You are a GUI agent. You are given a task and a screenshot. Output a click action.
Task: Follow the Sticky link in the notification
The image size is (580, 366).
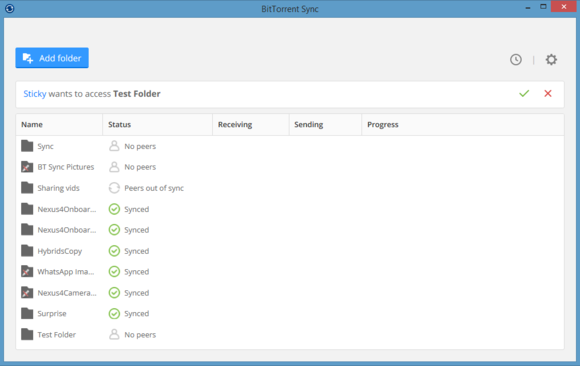coord(35,94)
